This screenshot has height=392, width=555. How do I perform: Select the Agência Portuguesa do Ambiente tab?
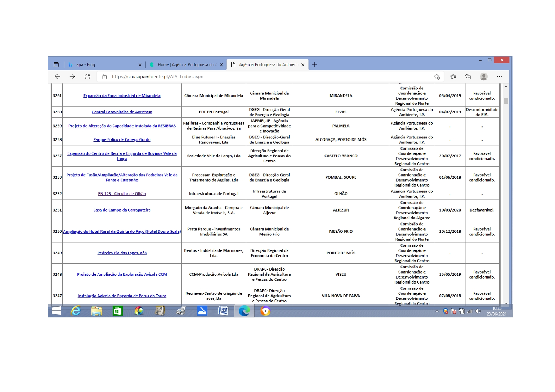(x=268, y=65)
